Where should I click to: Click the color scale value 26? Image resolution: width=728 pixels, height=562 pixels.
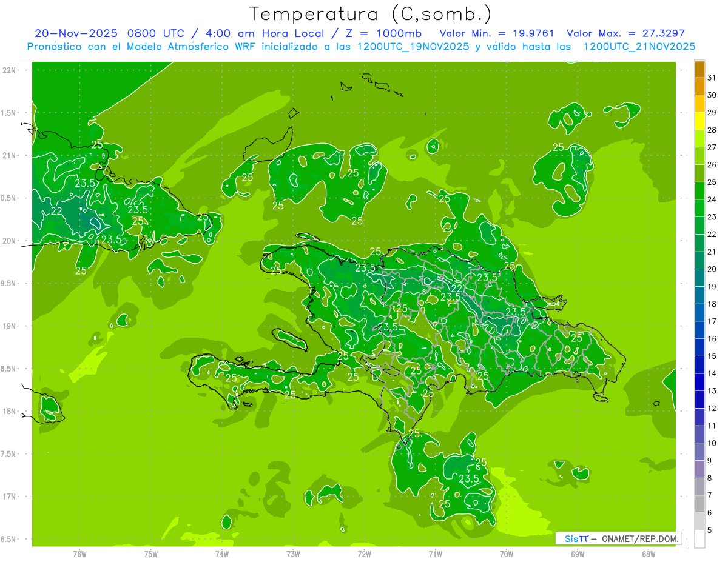tap(712, 164)
